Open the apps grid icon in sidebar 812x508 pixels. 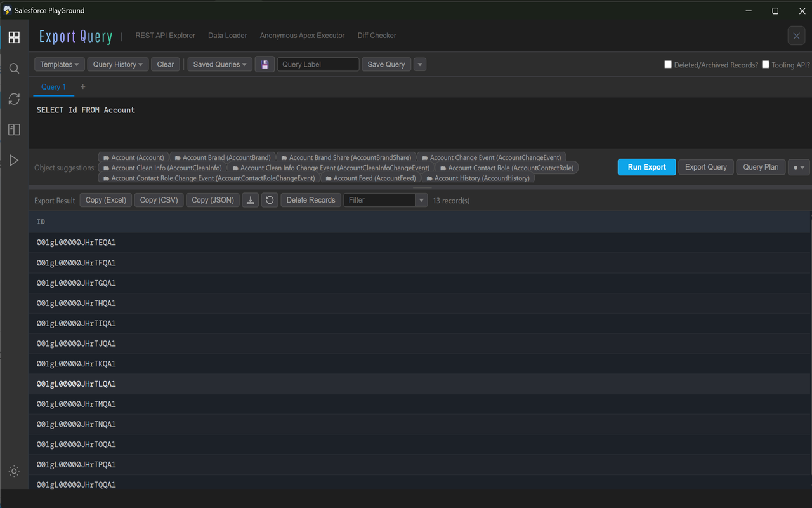tap(14, 37)
